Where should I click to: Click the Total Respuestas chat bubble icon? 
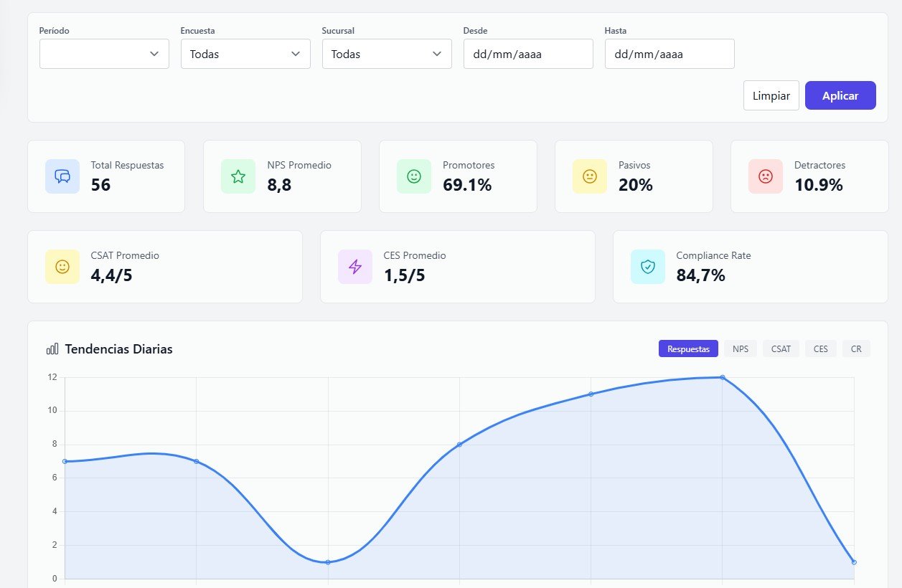[x=62, y=176]
